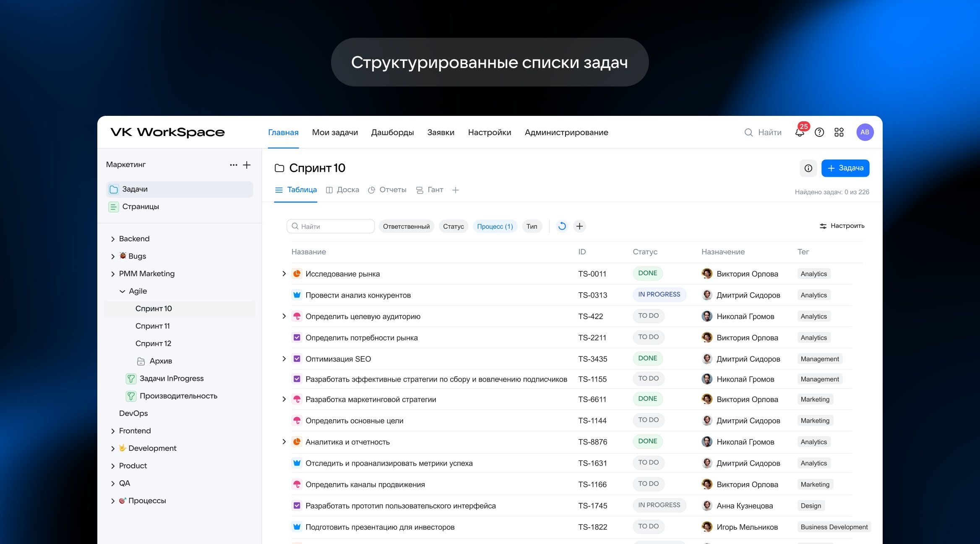Open the help question mark icon
Viewport: 980px width, 544px height.
819,132
